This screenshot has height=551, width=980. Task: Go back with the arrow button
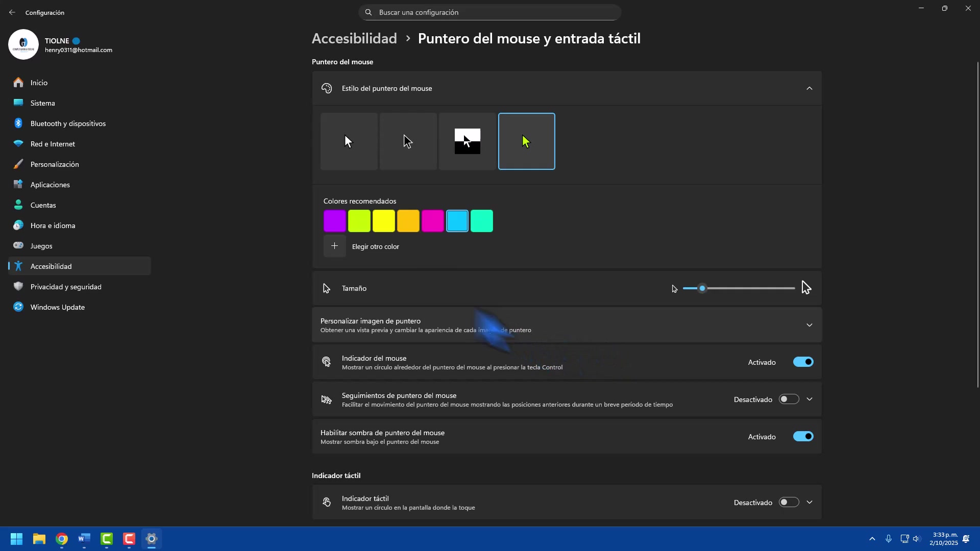tap(12, 12)
